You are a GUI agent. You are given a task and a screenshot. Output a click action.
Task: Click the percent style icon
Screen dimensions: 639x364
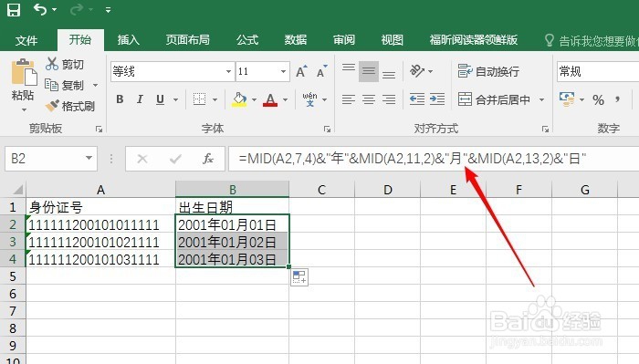pyautogui.click(x=598, y=99)
